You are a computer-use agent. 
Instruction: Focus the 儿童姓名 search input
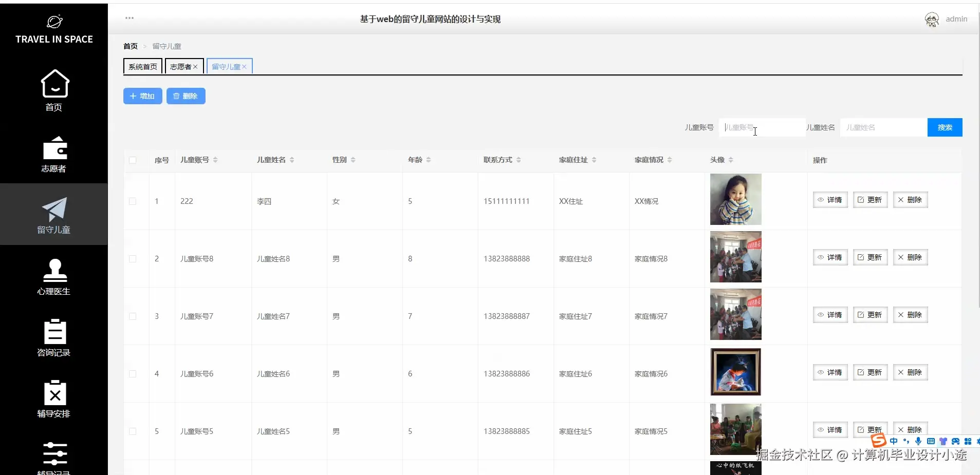[x=883, y=127]
